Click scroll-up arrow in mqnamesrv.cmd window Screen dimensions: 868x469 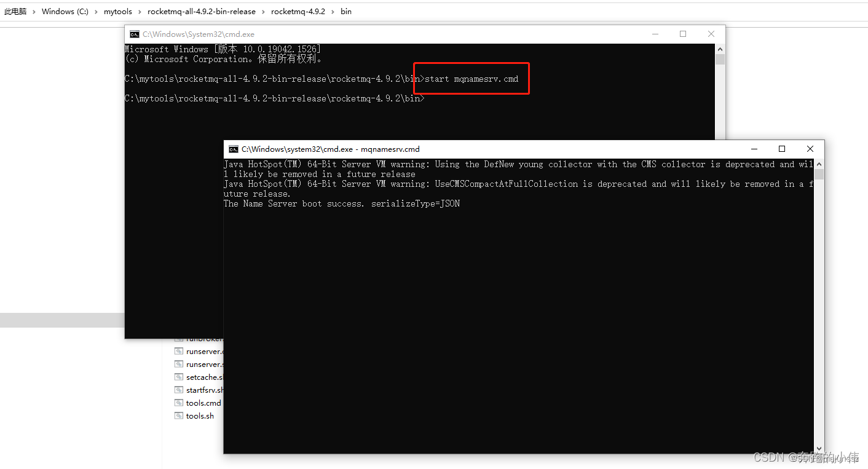(819, 164)
